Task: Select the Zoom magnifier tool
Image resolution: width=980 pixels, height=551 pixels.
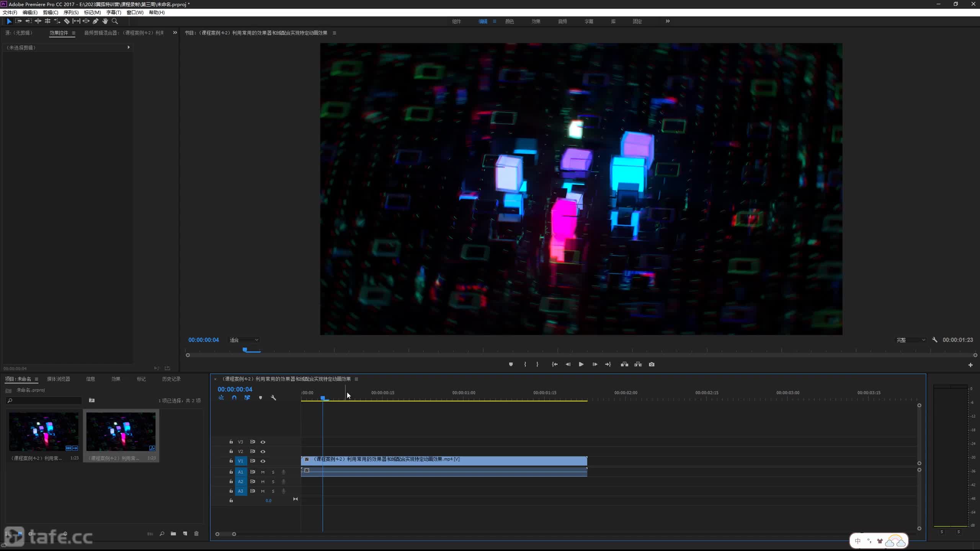Action: 114,21
